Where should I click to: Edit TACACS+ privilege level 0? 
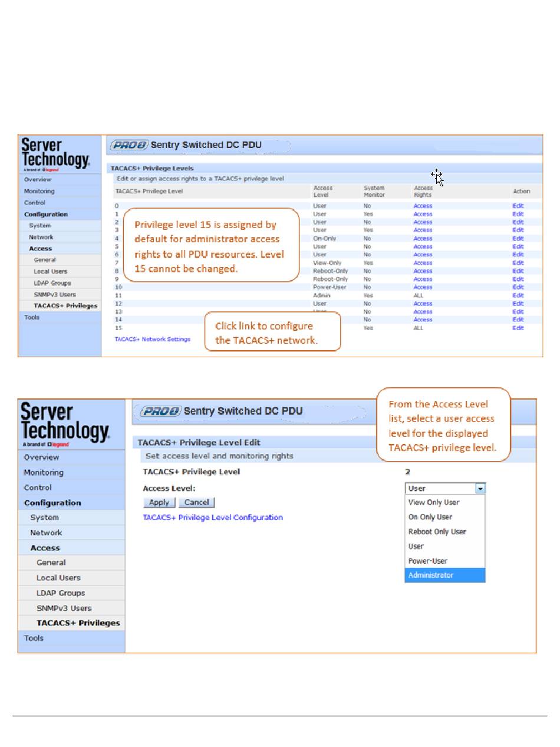coord(518,206)
